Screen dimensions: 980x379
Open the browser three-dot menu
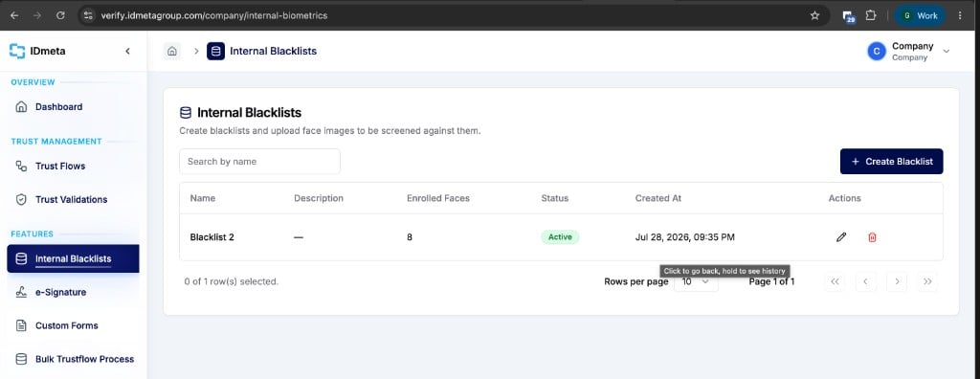960,15
